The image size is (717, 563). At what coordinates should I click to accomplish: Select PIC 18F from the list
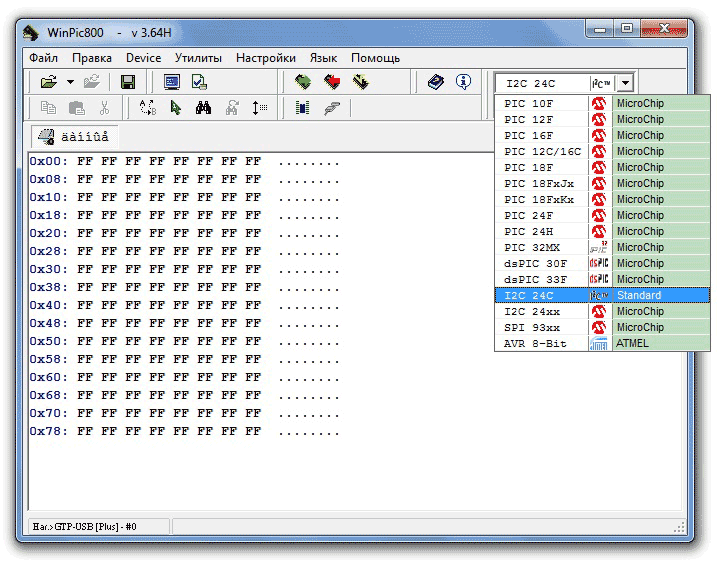[x=602, y=167]
